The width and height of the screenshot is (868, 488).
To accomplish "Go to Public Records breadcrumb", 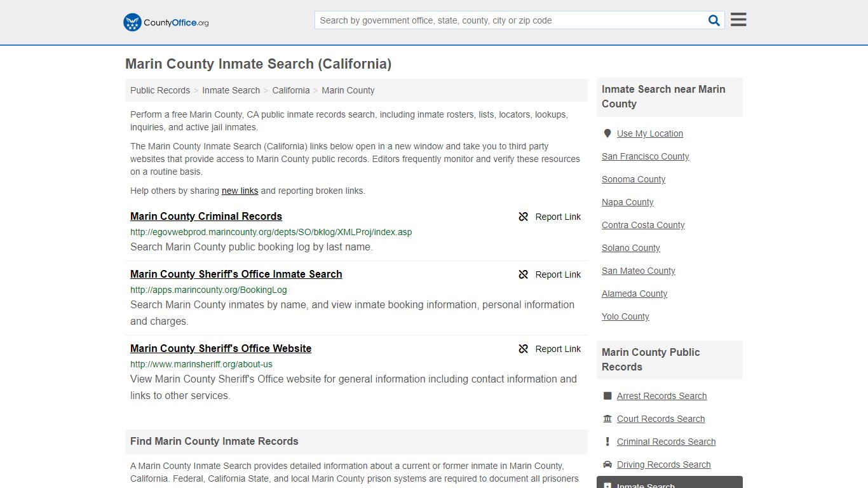I will point(160,90).
